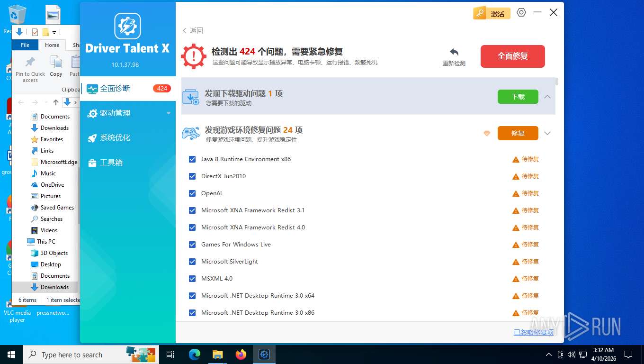Open the 工具箱 menu item

coord(128,163)
